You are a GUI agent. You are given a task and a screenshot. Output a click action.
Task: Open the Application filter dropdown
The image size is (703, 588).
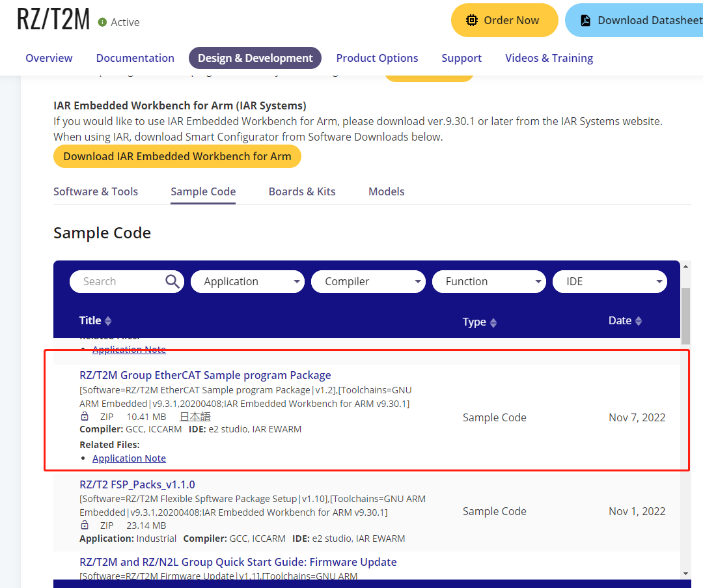click(247, 281)
